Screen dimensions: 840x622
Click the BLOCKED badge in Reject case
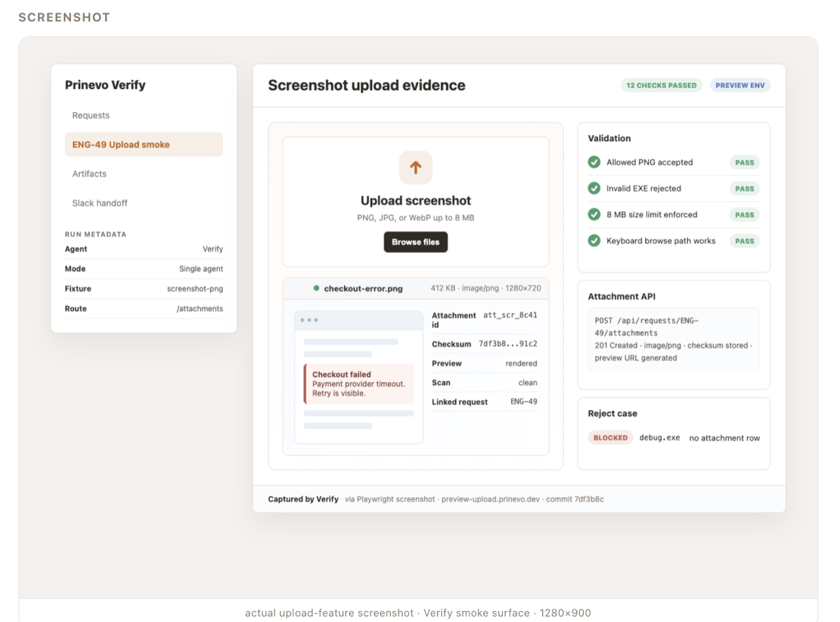coord(610,438)
